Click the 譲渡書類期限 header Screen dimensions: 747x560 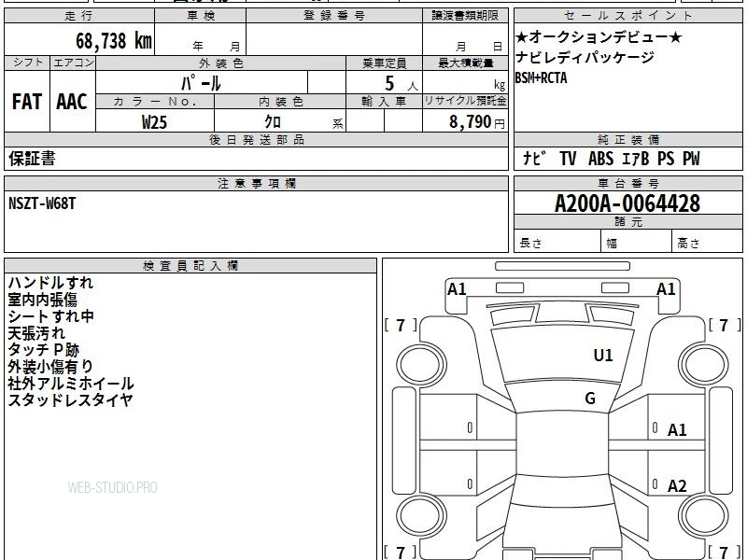(x=465, y=16)
